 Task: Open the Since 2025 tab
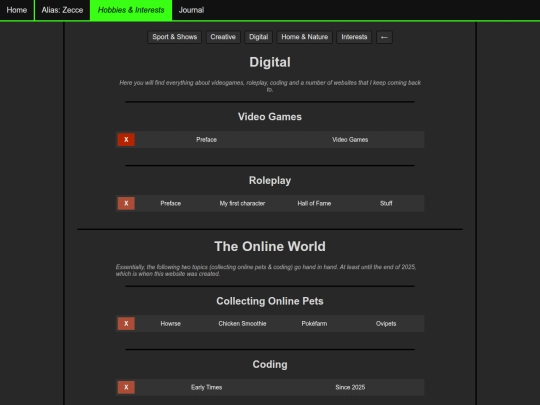click(350, 387)
